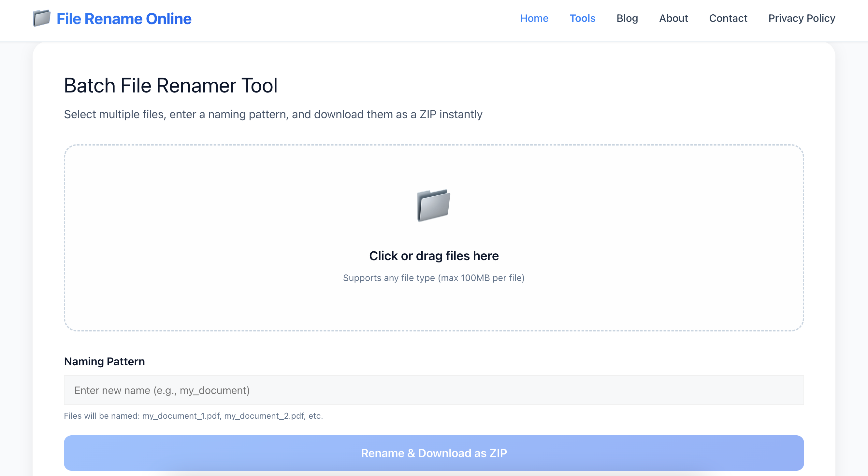Open the Tools navigation item

(582, 18)
